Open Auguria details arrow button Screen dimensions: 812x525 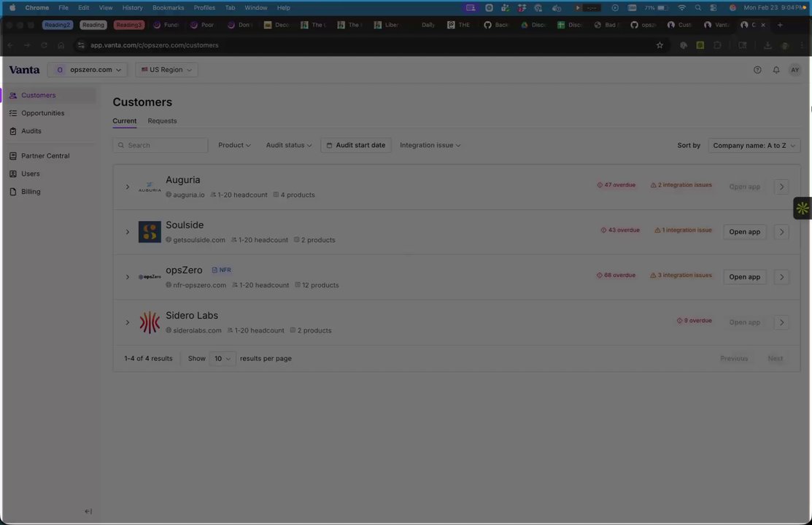781,187
